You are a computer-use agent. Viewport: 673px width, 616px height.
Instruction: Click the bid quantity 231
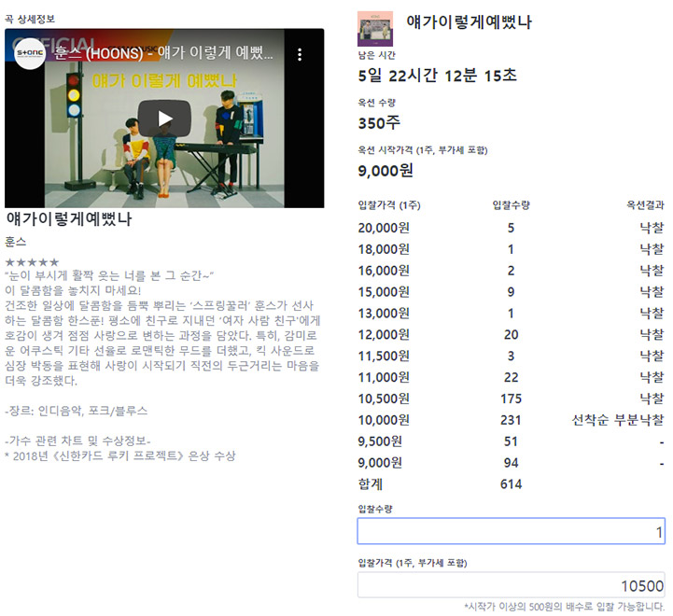(x=511, y=420)
